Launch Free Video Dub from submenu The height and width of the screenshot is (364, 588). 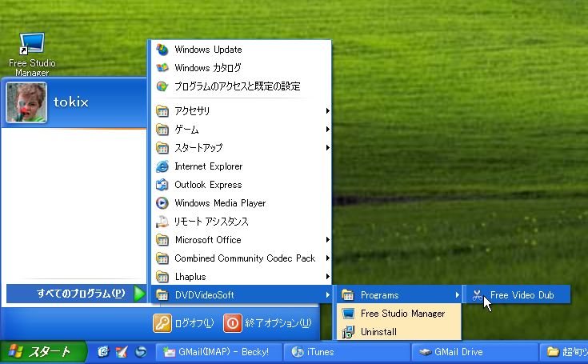pos(518,295)
